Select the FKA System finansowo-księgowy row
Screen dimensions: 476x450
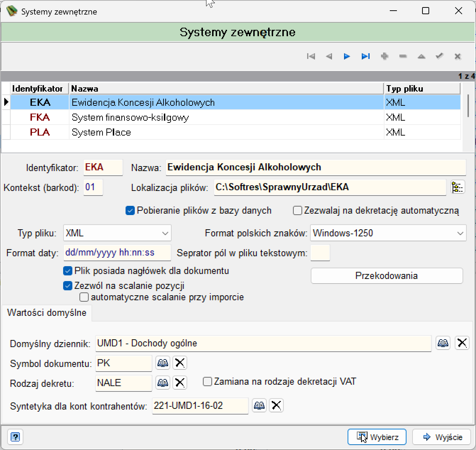[235, 117]
